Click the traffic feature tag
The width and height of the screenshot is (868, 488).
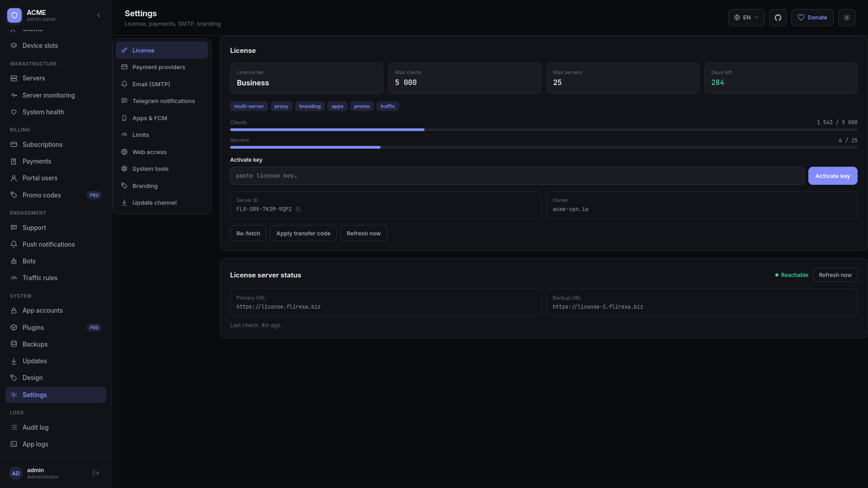pos(388,106)
